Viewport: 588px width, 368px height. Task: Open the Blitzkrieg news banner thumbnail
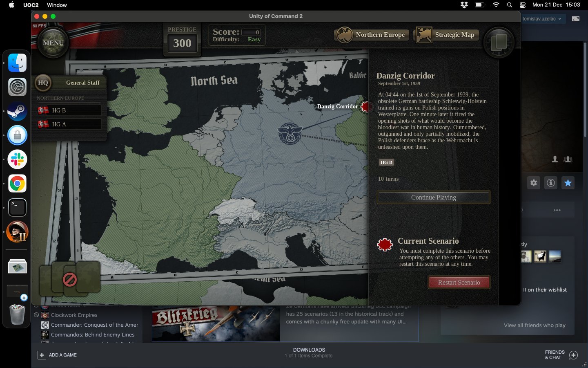pos(216,323)
